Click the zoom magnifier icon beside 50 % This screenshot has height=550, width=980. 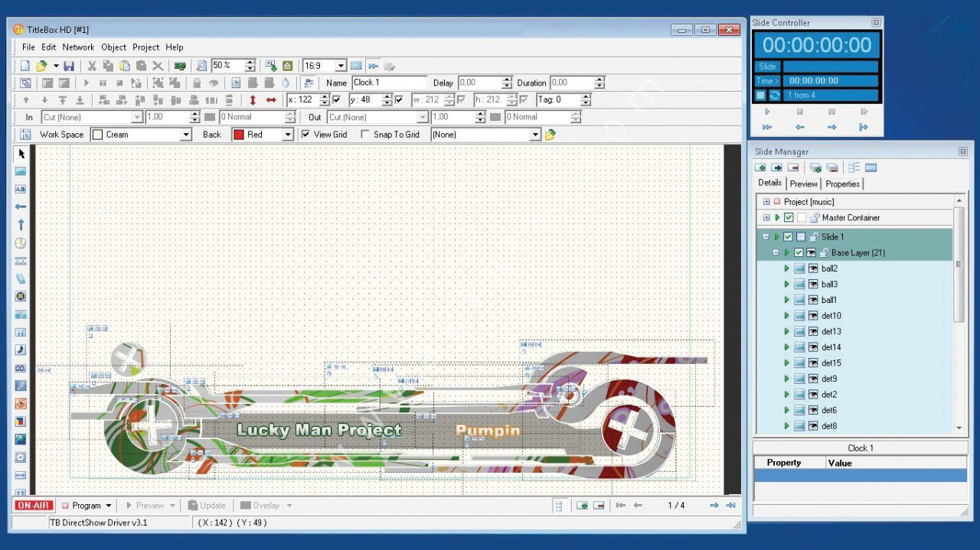click(x=202, y=67)
